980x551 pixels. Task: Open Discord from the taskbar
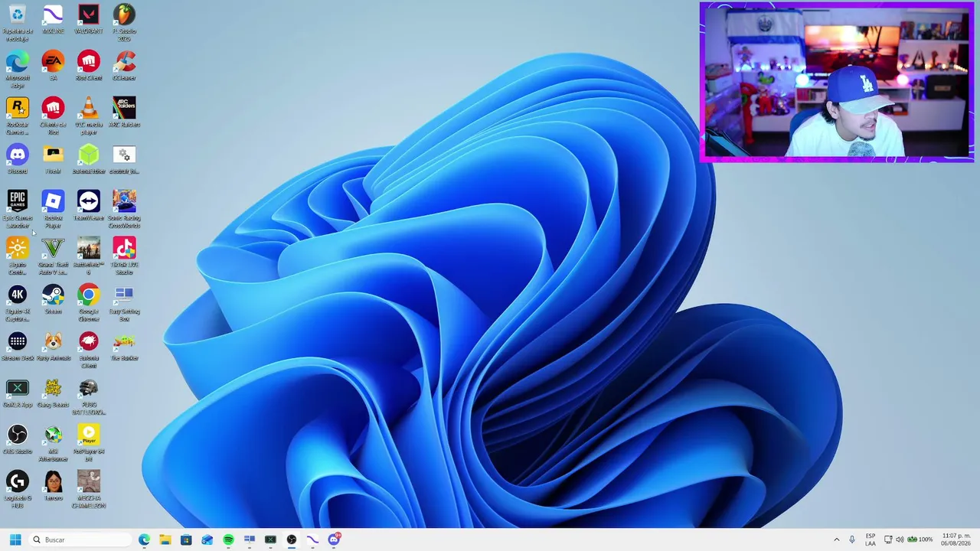click(334, 540)
